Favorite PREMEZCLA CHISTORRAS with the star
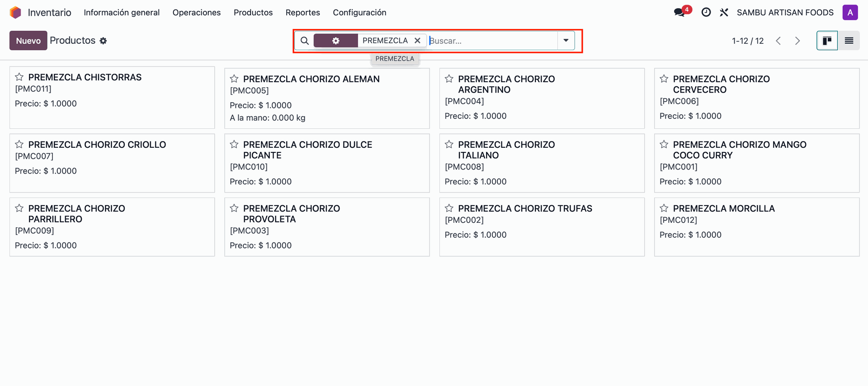Image resolution: width=868 pixels, height=386 pixels. [x=19, y=77]
